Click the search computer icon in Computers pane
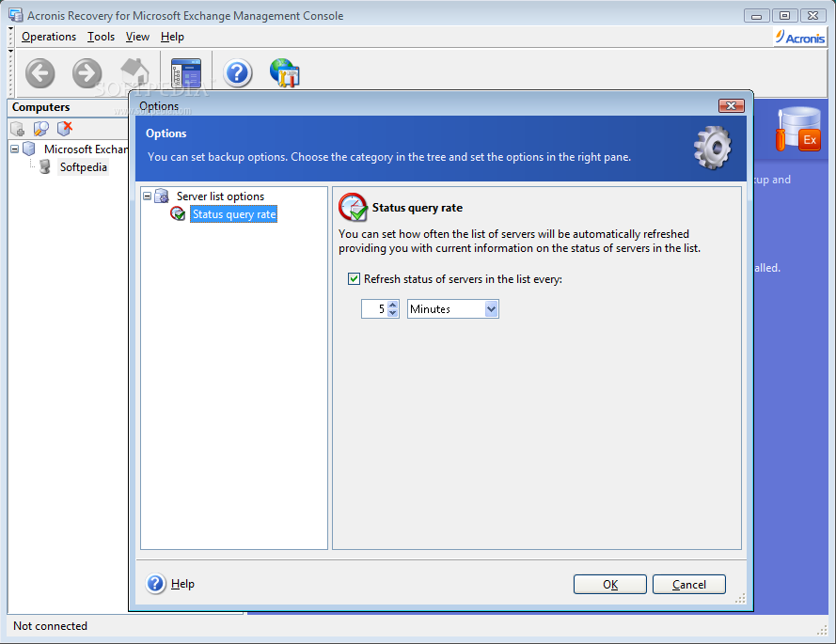The image size is (836, 644). coord(40,129)
